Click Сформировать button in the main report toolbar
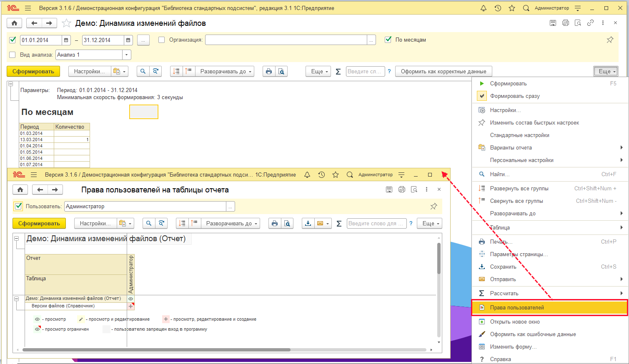This screenshot has height=364, width=629. [33, 71]
